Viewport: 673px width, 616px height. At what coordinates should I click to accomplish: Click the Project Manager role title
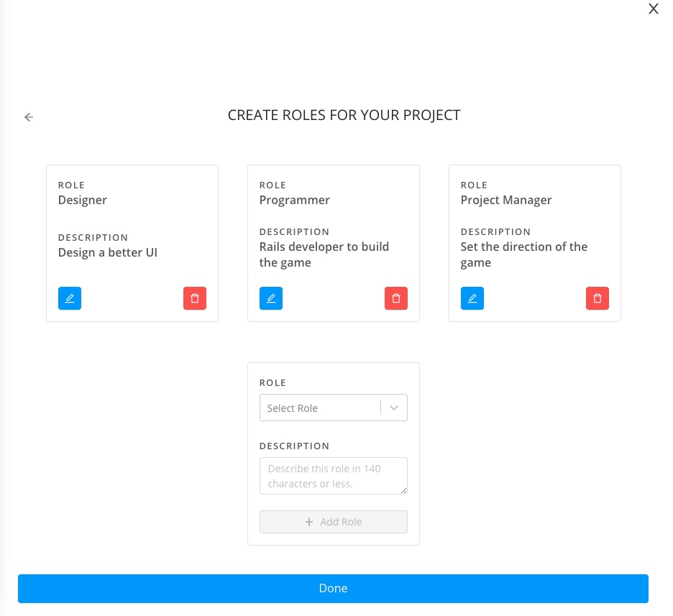tap(506, 201)
